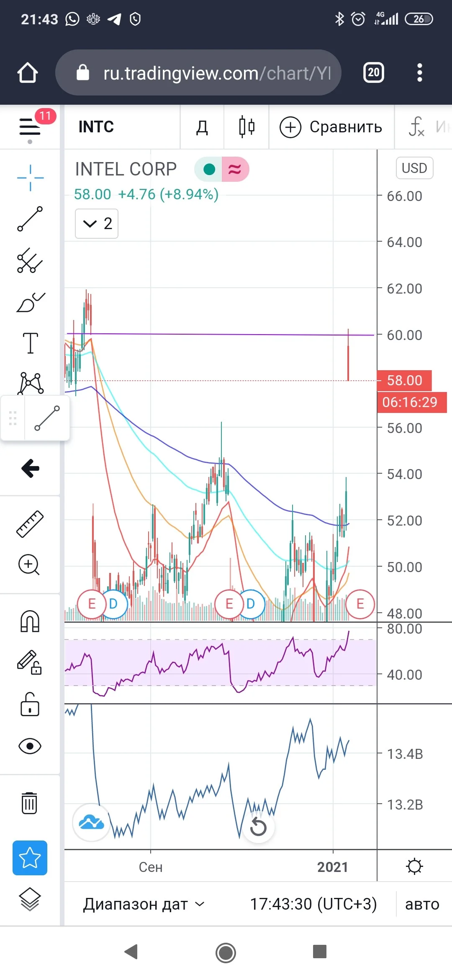This screenshot has width=452, height=980.
Task: Activate the text annotation tool
Action: pos(30,343)
